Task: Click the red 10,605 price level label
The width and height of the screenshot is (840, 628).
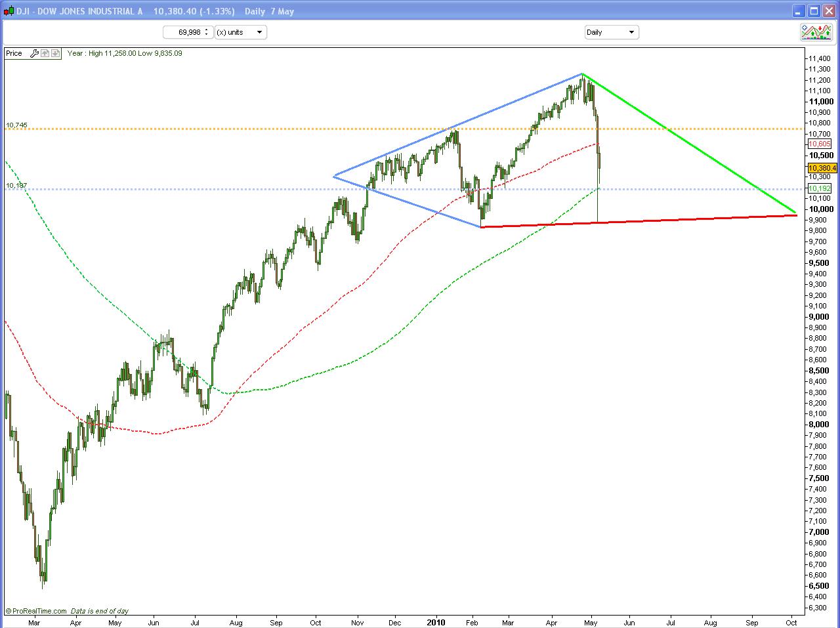Action: (818, 144)
